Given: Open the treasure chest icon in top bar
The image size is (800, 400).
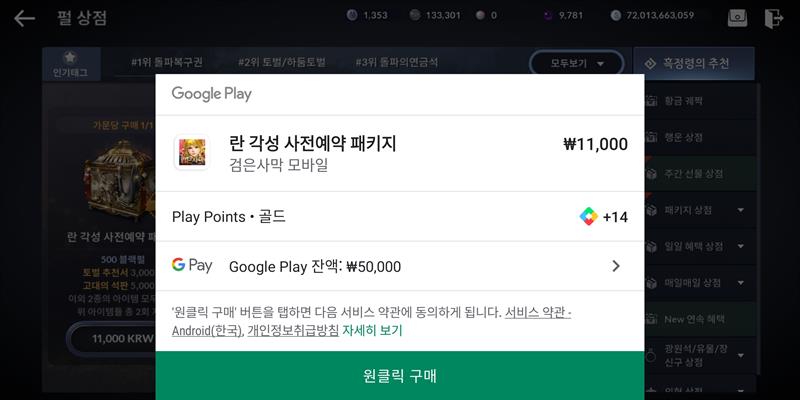Looking at the screenshot, I should [x=737, y=18].
